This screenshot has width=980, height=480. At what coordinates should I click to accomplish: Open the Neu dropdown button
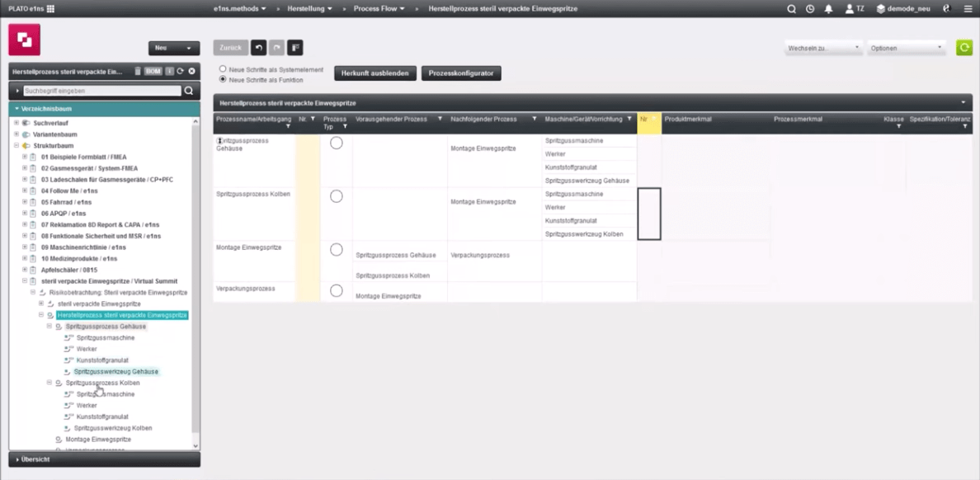174,48
